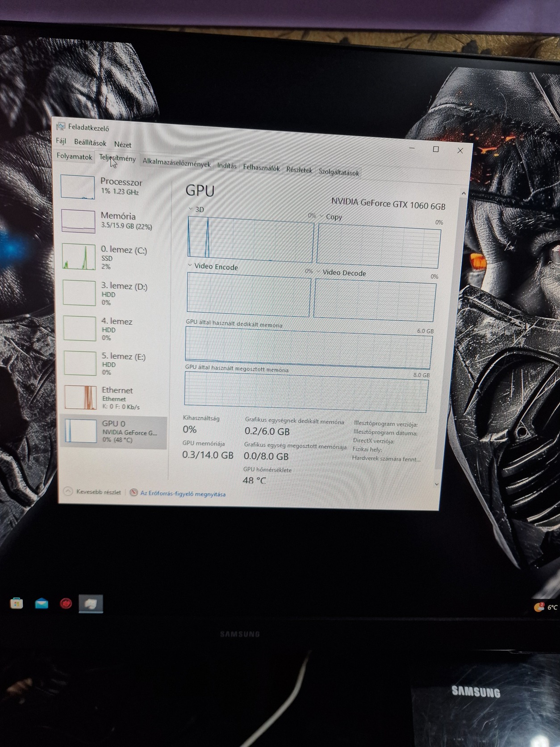Switch to the Felhasználók tab
The width and height of the screenshot is (560, 747).
click(261, 168)
